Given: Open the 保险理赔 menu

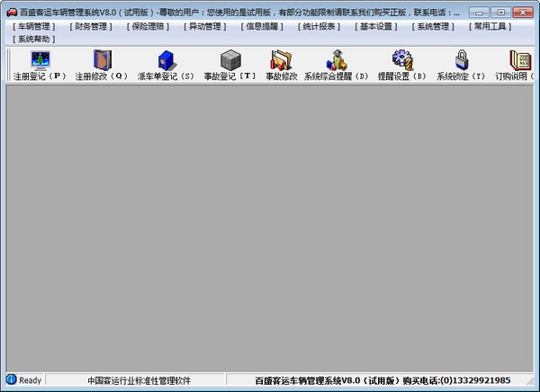Looking at the screenshot, I should (x=148, y=26).
